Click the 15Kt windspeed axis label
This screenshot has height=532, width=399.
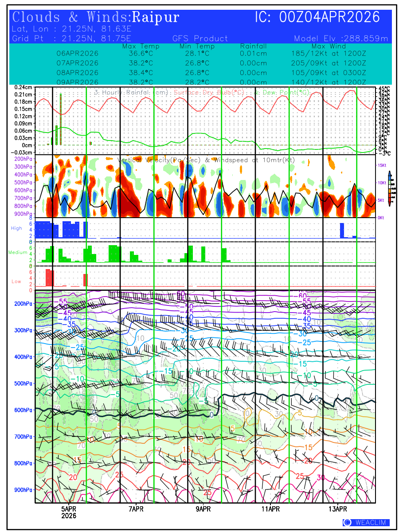382,165
